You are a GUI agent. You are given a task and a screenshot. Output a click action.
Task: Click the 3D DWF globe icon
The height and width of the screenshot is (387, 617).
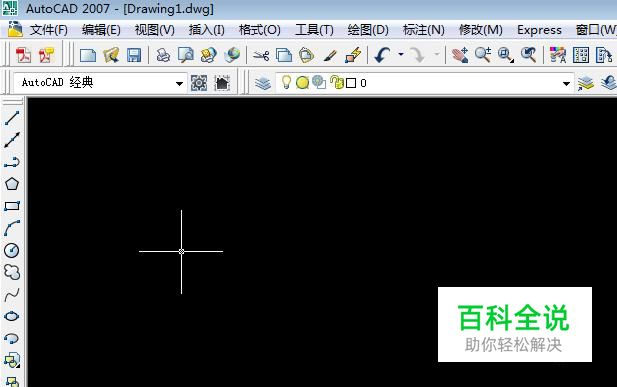[232, 55]
